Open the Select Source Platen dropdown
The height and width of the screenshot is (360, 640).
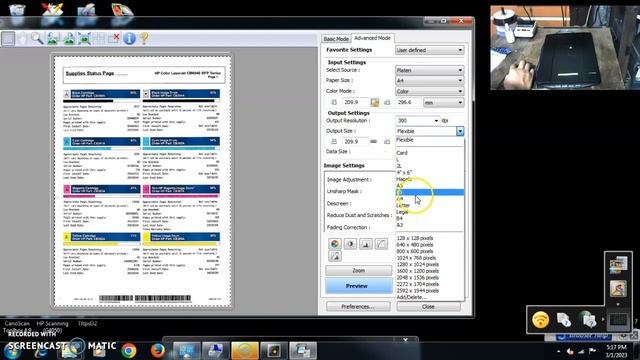coord(429,70)
